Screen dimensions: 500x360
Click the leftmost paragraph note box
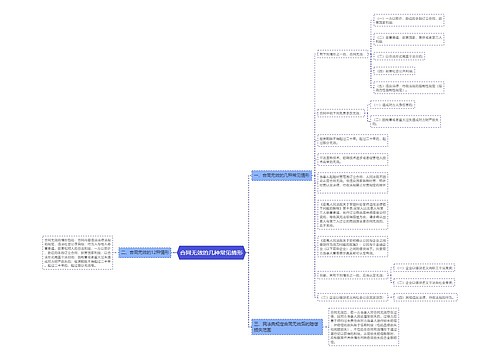77,252
